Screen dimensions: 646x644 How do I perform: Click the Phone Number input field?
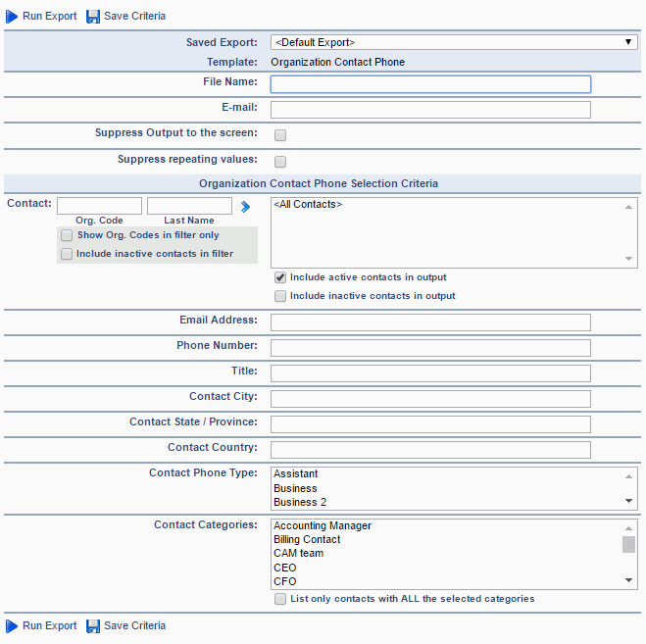430,348
